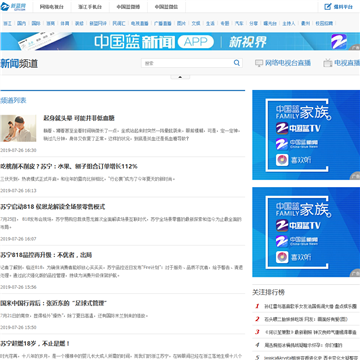Select 国际 in the navigation bar
The height and width of the screenshot is (360, 360).
coord(36,24)
